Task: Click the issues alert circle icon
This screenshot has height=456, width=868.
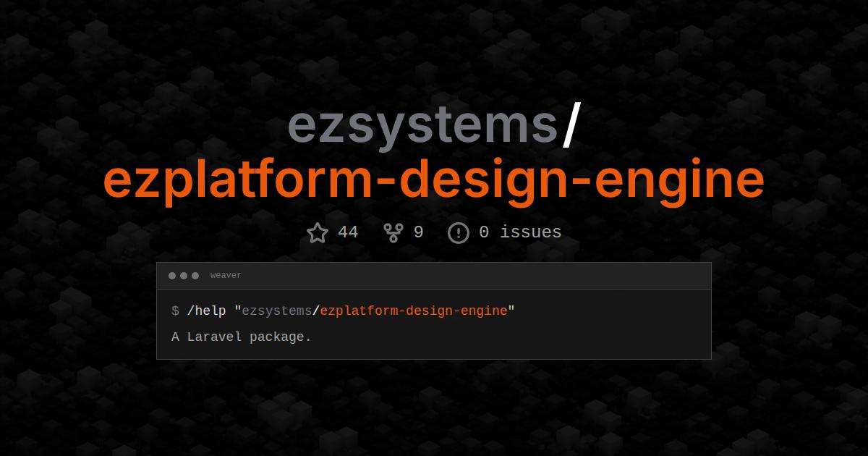Action: pos(459,232)
